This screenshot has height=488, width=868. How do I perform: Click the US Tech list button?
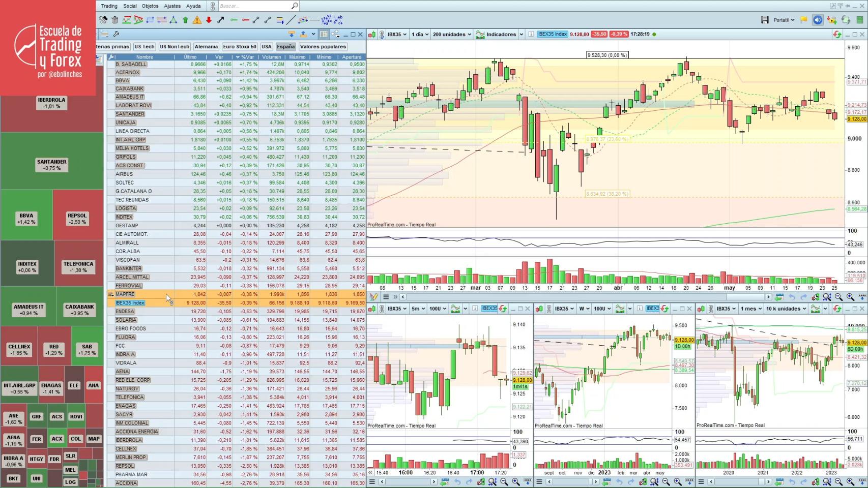[x=144, y=46]
